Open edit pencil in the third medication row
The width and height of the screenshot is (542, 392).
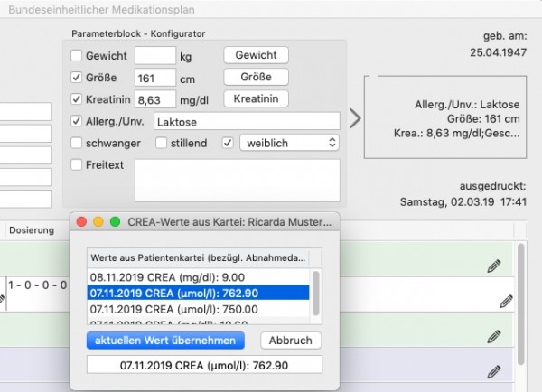[494, 336]
